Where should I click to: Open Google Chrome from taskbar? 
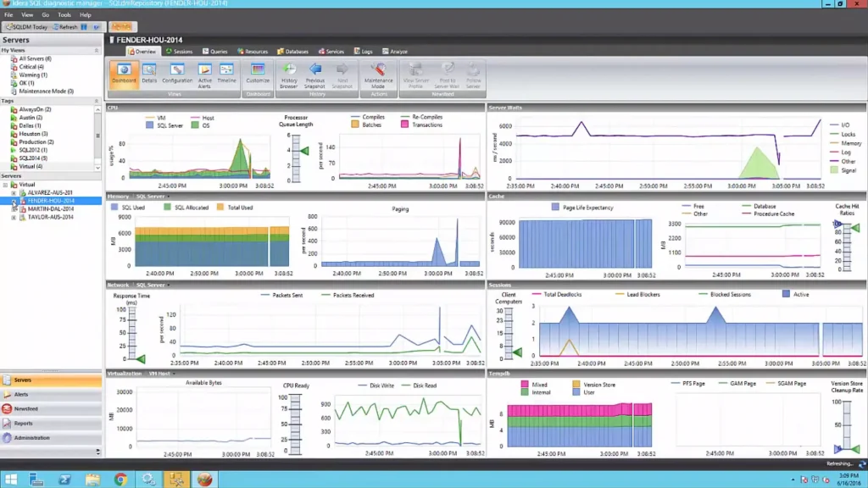coord(120,480)
